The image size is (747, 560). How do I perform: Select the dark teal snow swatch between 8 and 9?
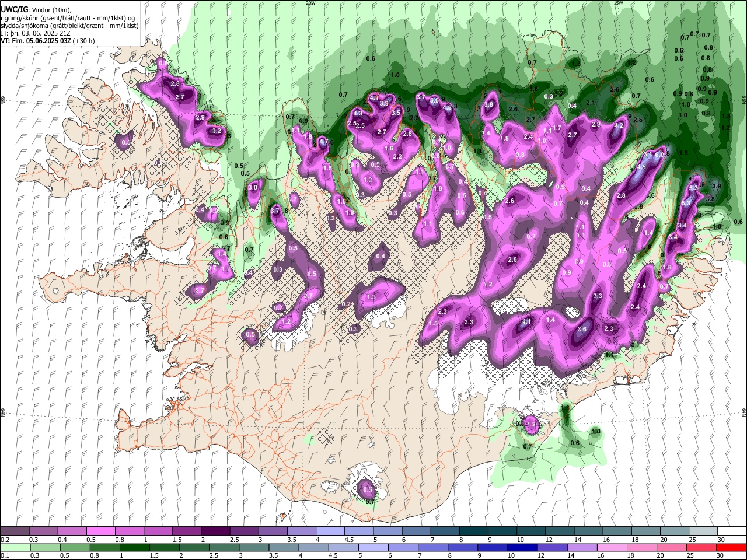point(473,531)
